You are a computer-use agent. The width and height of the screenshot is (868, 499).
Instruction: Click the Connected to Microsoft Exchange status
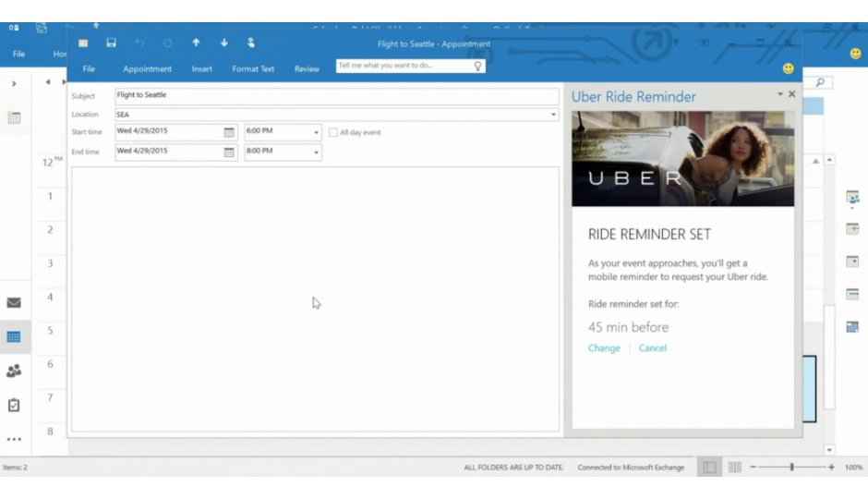[631, 468]
